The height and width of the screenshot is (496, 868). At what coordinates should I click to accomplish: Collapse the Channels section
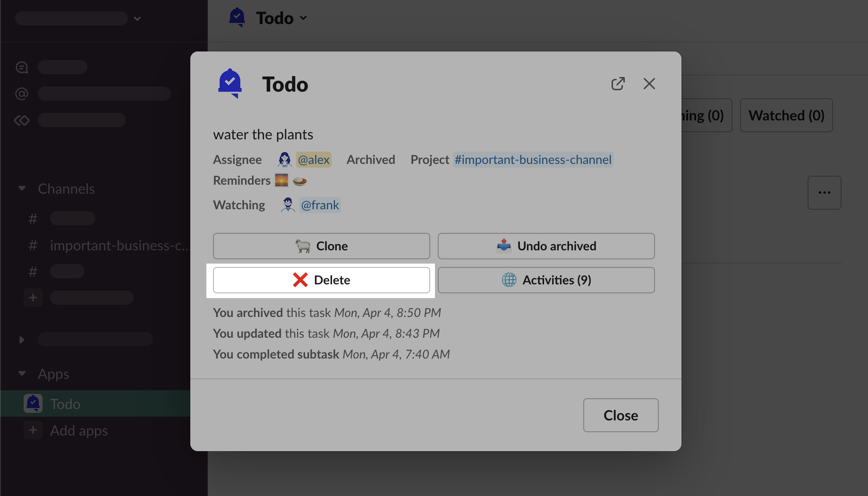coord(22,188)
